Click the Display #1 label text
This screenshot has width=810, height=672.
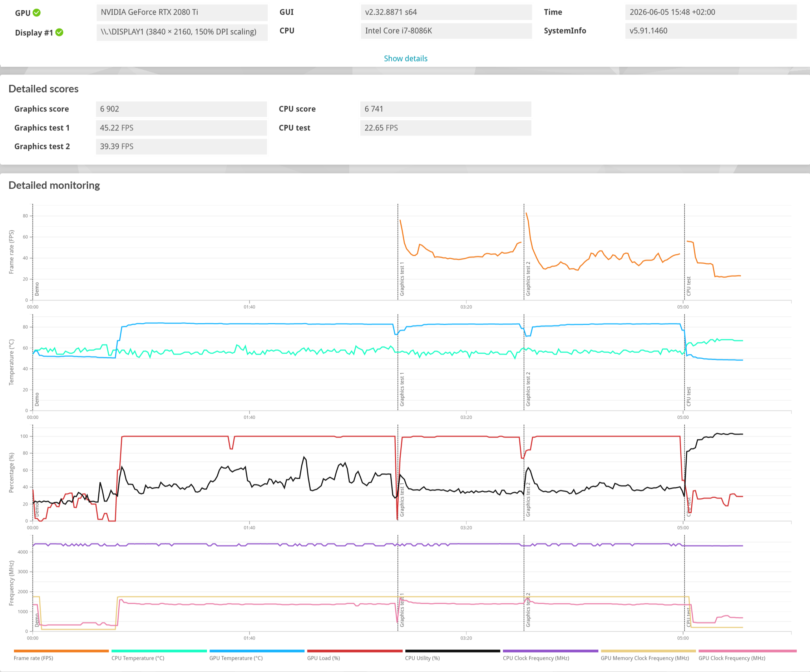click(x=34, y=33)
